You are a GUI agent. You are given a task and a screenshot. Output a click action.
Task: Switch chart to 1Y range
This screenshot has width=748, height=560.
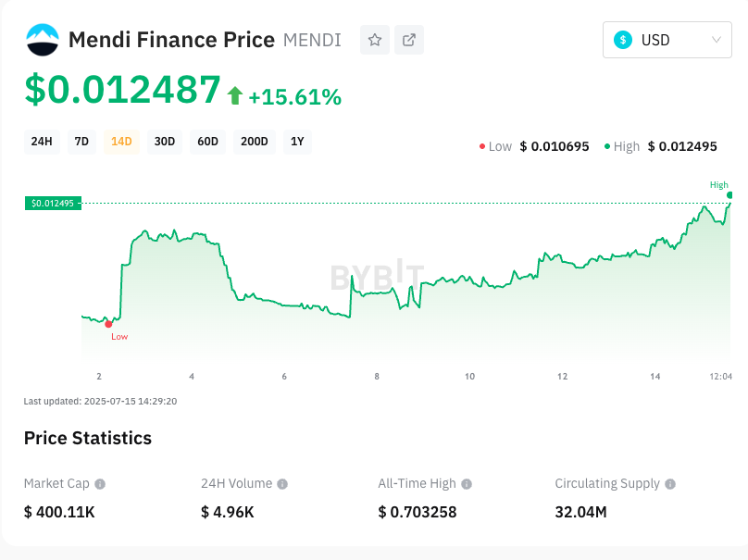[x=297, y=142]
